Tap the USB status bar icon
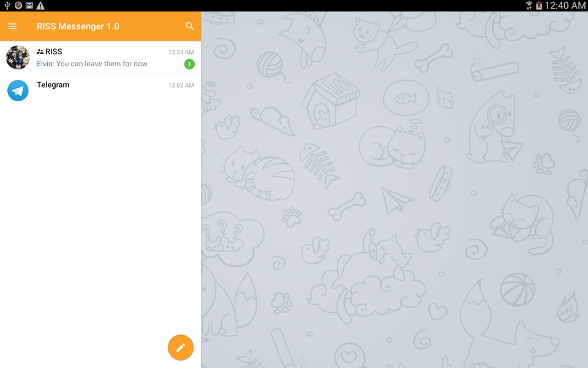Viewport: 588px width, 368px height. [x=7, y=6]
